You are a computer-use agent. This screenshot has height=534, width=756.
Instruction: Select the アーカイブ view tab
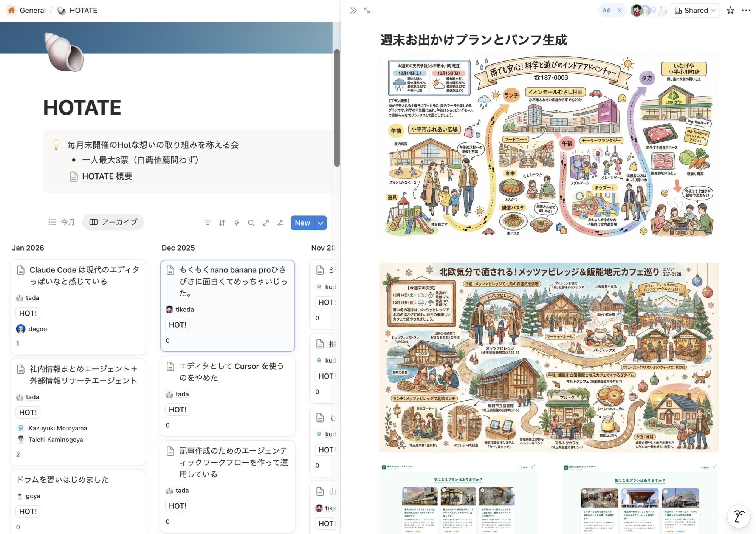(x=113, y=222)
